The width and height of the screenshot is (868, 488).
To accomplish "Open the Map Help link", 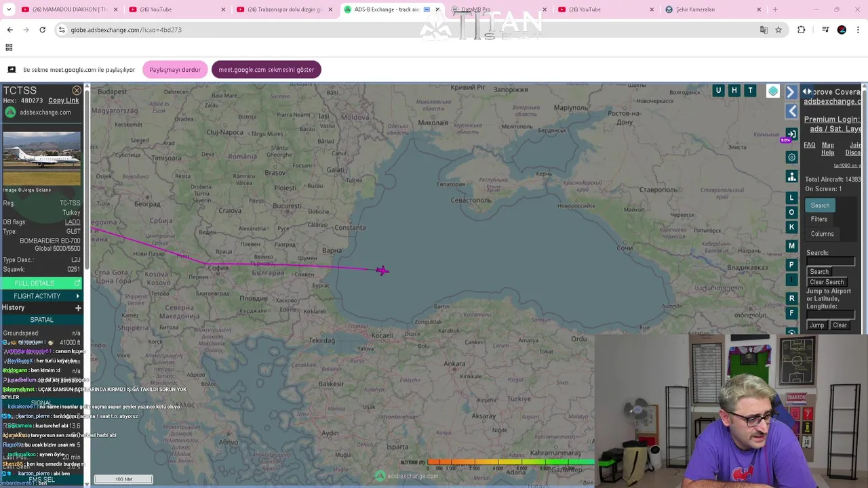I will (x=828, y=148).
